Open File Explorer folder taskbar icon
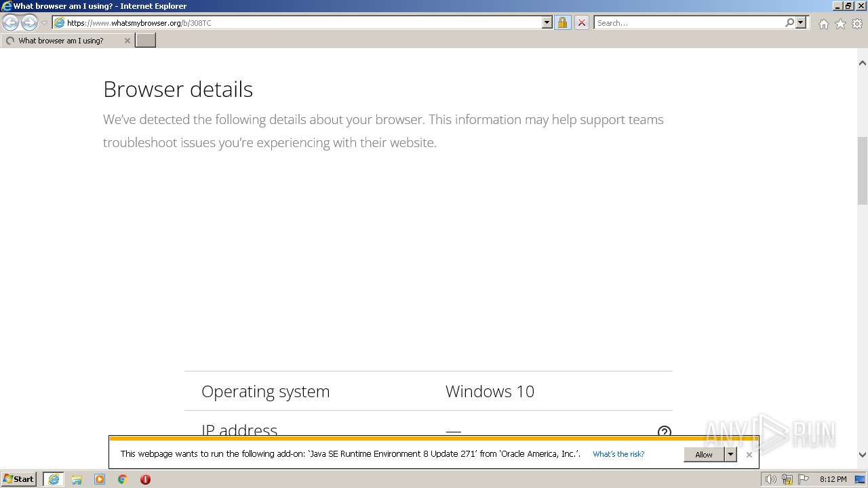 (x=77, y=479)
